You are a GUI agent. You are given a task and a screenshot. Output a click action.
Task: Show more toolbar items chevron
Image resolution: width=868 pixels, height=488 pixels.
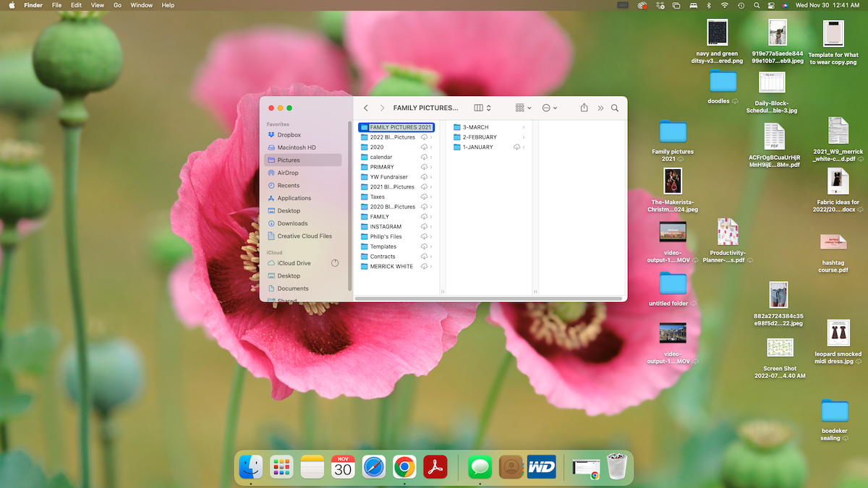click(x=600, y=108)
